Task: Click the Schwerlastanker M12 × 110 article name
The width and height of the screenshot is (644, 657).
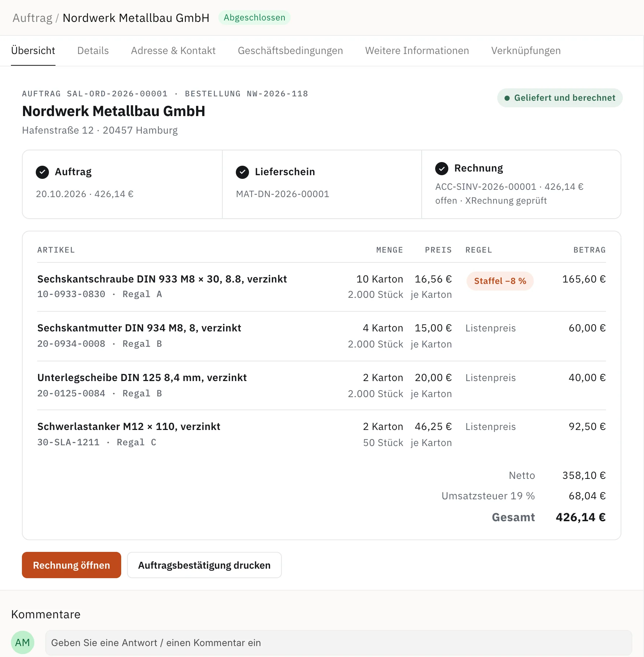Action: click(x=129, y=426)
